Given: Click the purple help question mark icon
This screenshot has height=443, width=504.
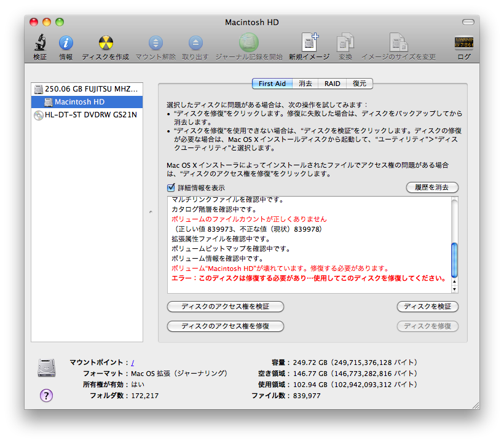Looking at the screenshot, I should tap(46, 395).
